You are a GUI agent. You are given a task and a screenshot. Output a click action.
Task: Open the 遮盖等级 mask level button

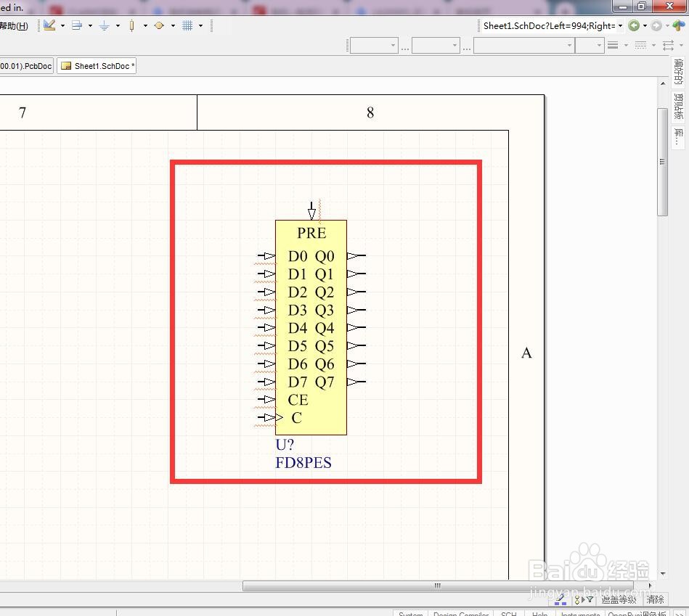619,599
